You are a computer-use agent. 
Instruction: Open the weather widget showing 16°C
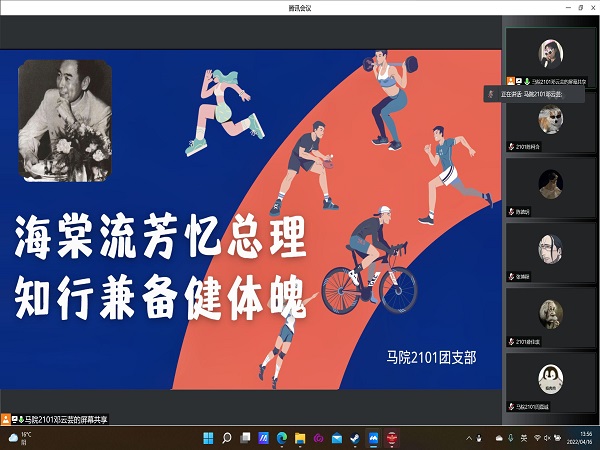tap(20, 438)
